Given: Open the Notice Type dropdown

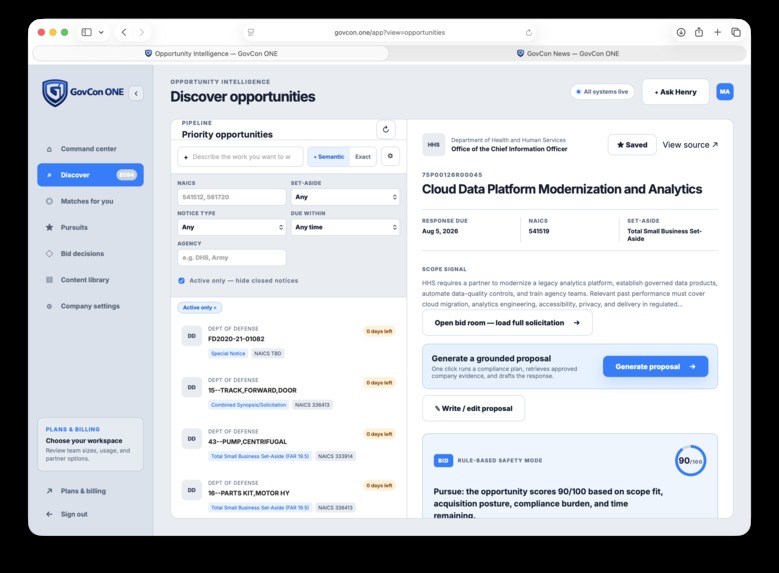Looking at the screenshot, I should tap(232, 227).
